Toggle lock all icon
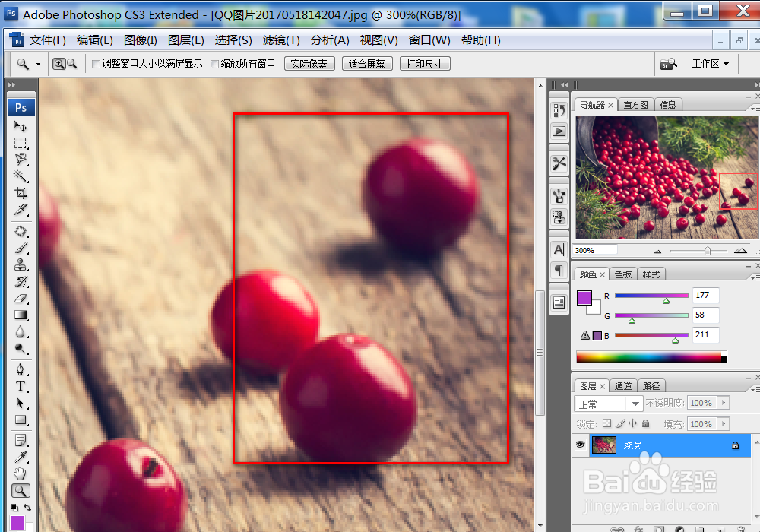The image size is (760, 532). 645,423
